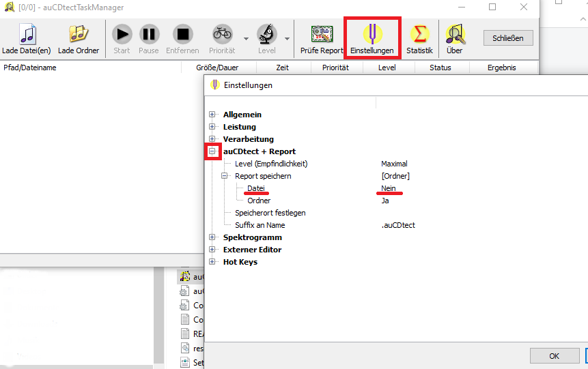The height and width of the screenshot is (369, 588).
Task: Select Level (Empfindlichkeit) setting row
Action: (x=271, y=164)
